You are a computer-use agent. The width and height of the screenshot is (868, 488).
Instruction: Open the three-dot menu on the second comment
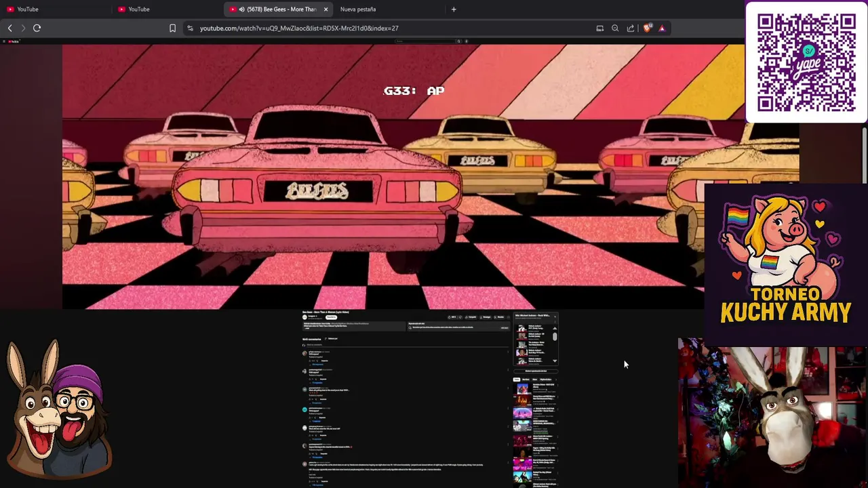(x=508, y=369)
